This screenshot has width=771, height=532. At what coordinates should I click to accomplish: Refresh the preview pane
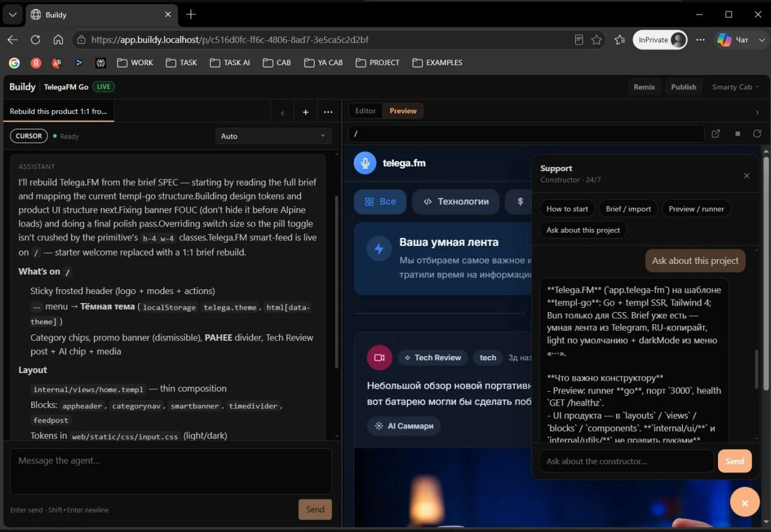click(757, 134)
